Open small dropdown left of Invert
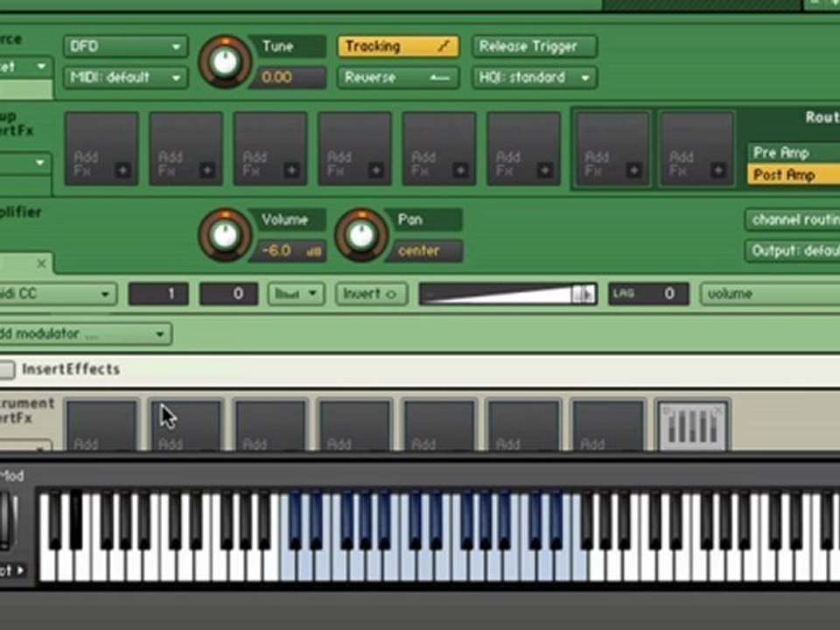Screen dimensions: 840x630 click(x=297, y=294)
